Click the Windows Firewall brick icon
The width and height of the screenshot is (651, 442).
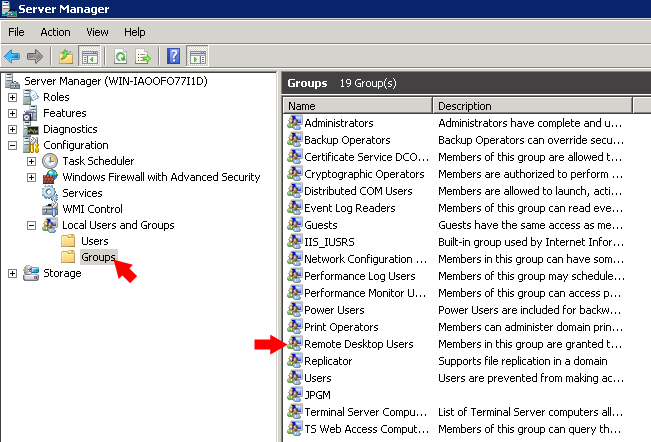click(50, 177)
